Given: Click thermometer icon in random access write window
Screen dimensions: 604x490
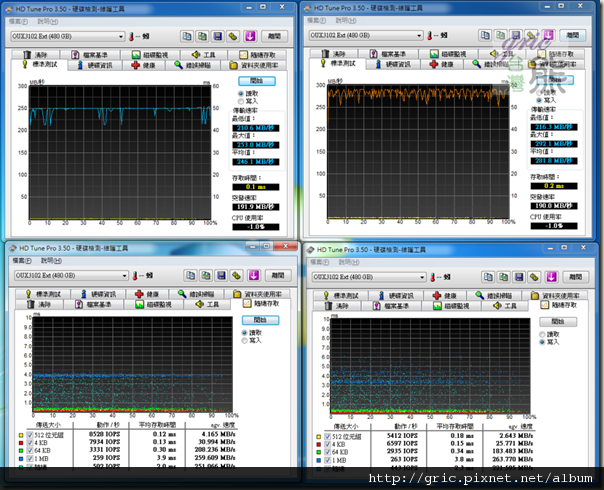Looking at the screenshot, I should coord(433,277).
